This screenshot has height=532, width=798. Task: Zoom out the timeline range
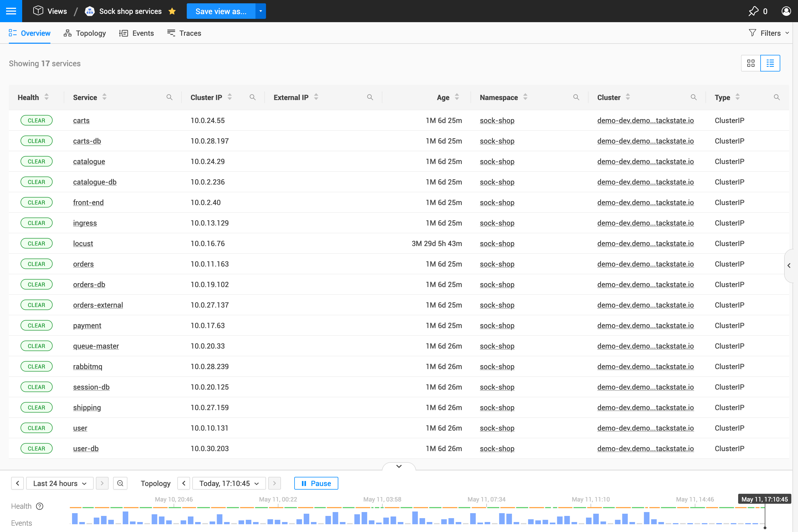120,483
